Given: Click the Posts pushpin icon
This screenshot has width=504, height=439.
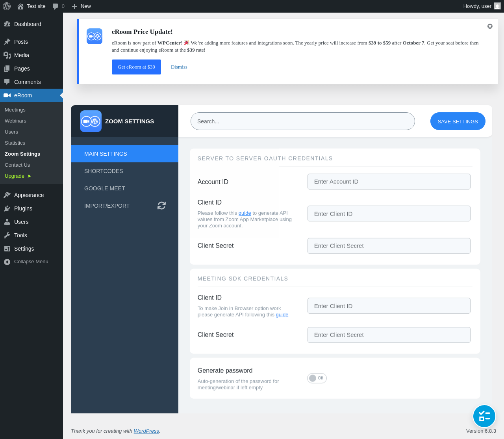Looking at the screenshot, I should click(x=7, y=42).
